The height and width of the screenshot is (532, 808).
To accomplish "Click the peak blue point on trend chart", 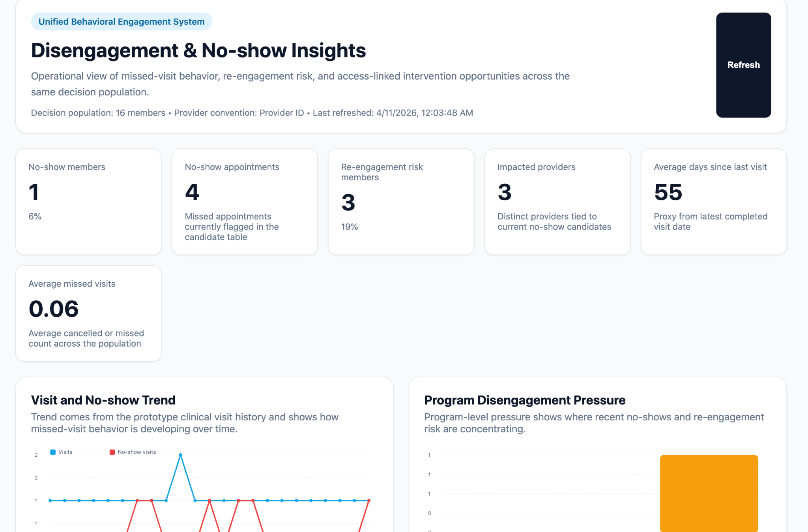I will tap(181, 455).
